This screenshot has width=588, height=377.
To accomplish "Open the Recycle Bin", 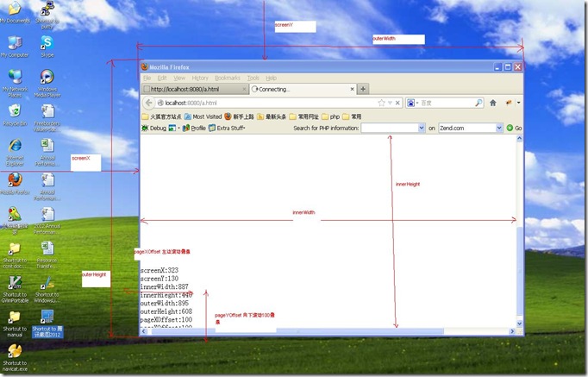I will point(15,115).
